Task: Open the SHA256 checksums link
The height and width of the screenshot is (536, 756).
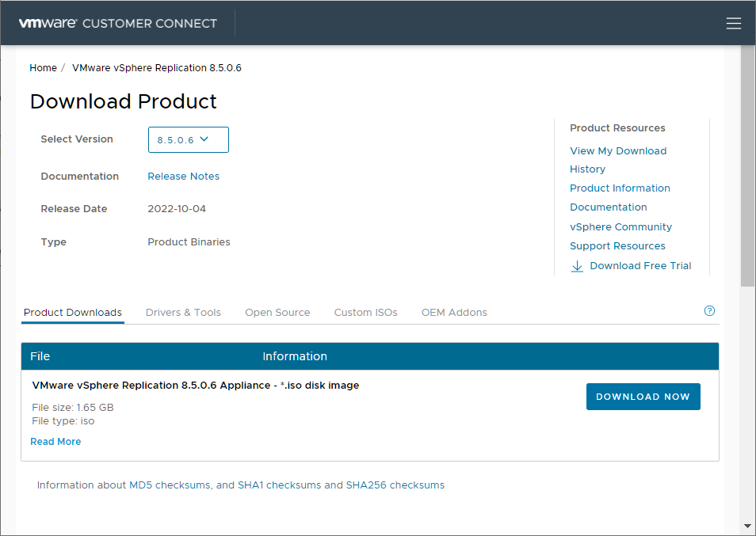Action: (395, 485)
